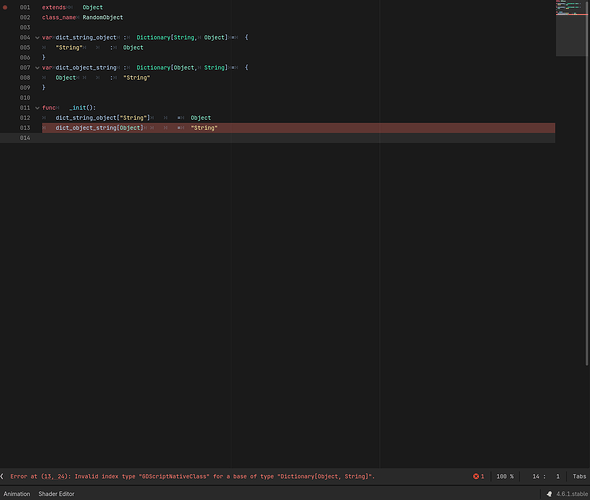590x500 pixels.
Task: Click line number 013 in the gutter
Action: click(25, 128)
